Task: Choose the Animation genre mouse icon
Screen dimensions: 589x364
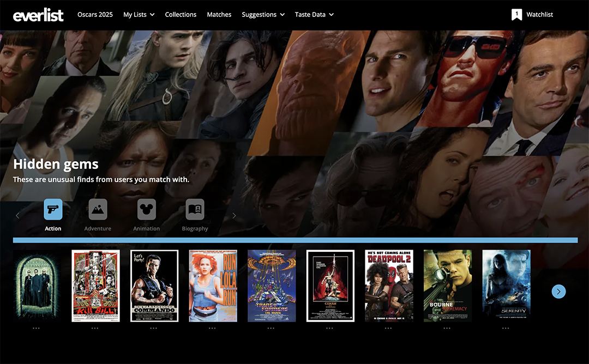Action: click(x=147, y=209)
